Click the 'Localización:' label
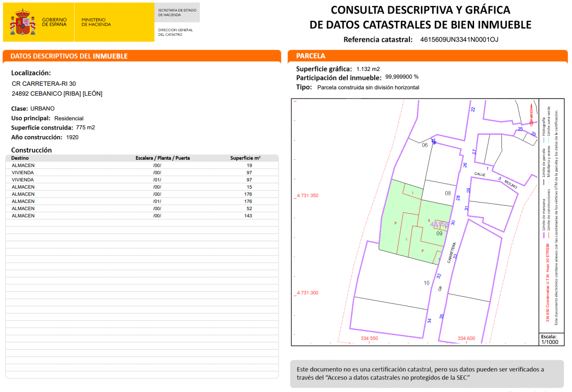The image size is (572, 392). click(x=31, y=73)
